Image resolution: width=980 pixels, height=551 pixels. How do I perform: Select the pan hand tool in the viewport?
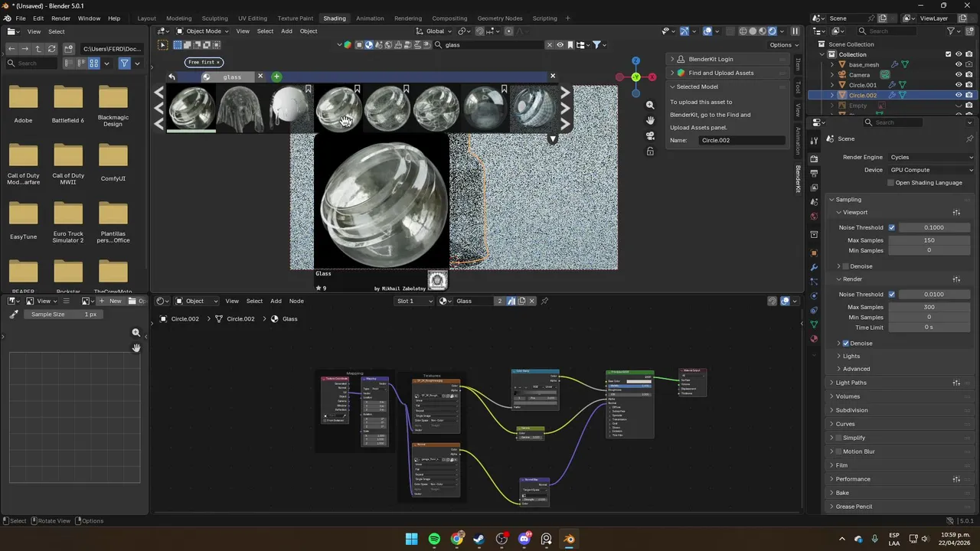[x=650, y=120]
